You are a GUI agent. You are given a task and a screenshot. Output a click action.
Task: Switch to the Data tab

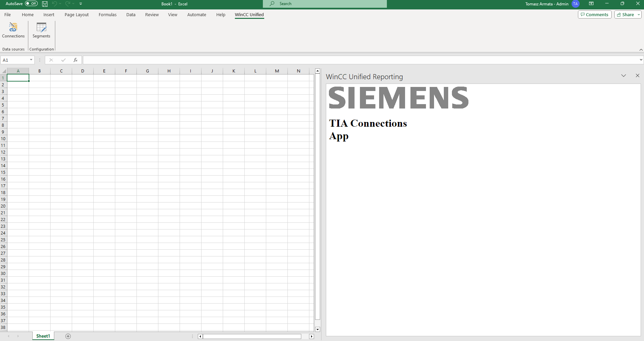[131, 15]
